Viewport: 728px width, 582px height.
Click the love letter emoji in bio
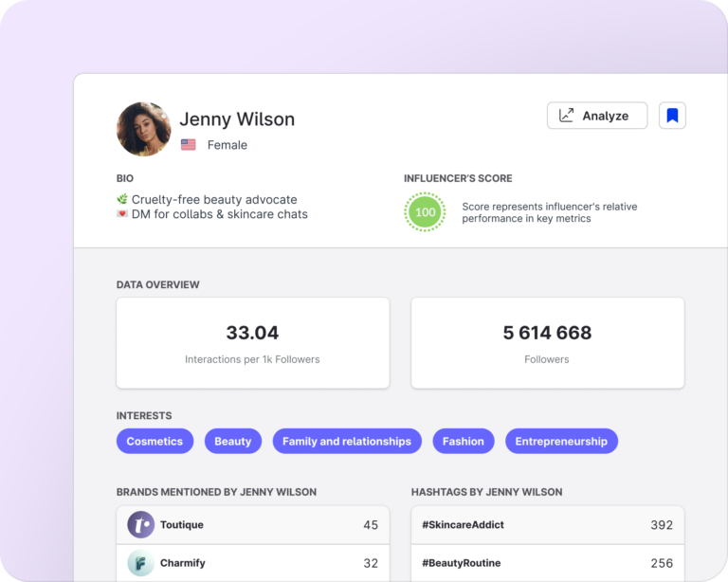point(122,213)
